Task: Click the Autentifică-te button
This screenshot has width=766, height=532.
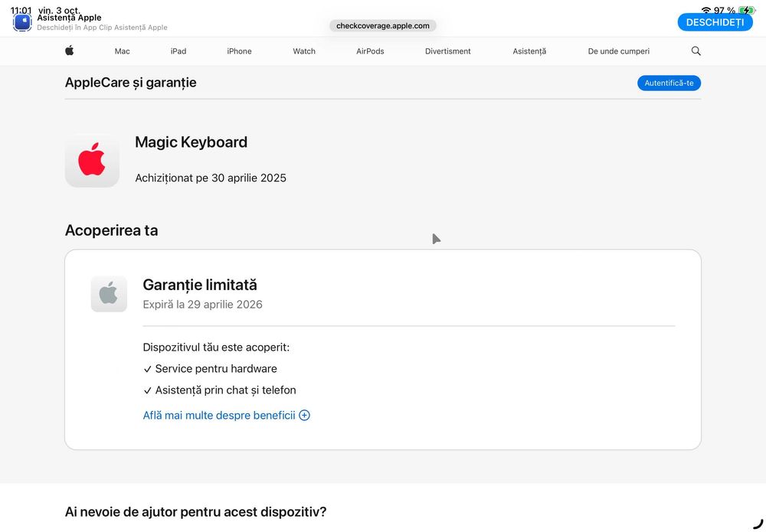Action: coord(669,83)
